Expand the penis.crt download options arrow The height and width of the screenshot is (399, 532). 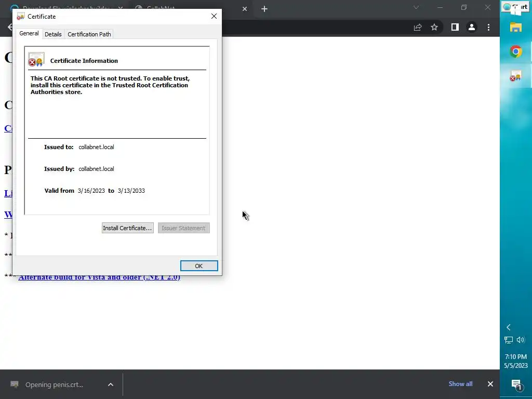pos(111,384)
